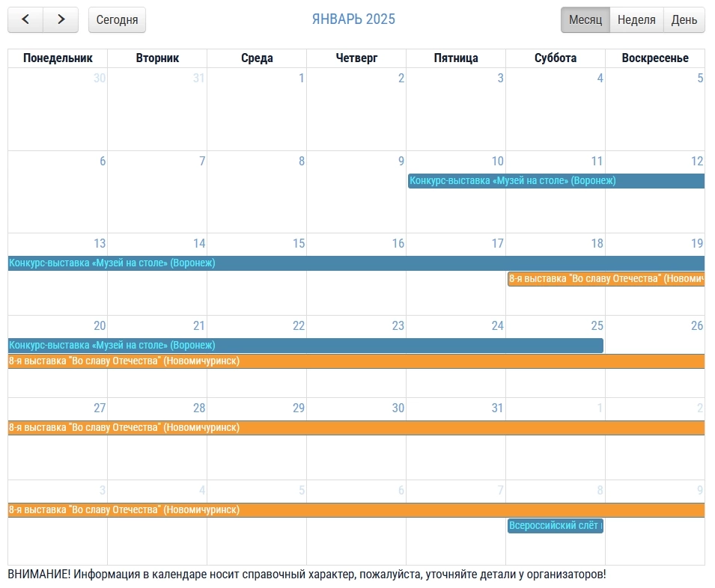Switch to Месяц view
Viewport: 715px width, 588px height.
click(x=585, y=19)
